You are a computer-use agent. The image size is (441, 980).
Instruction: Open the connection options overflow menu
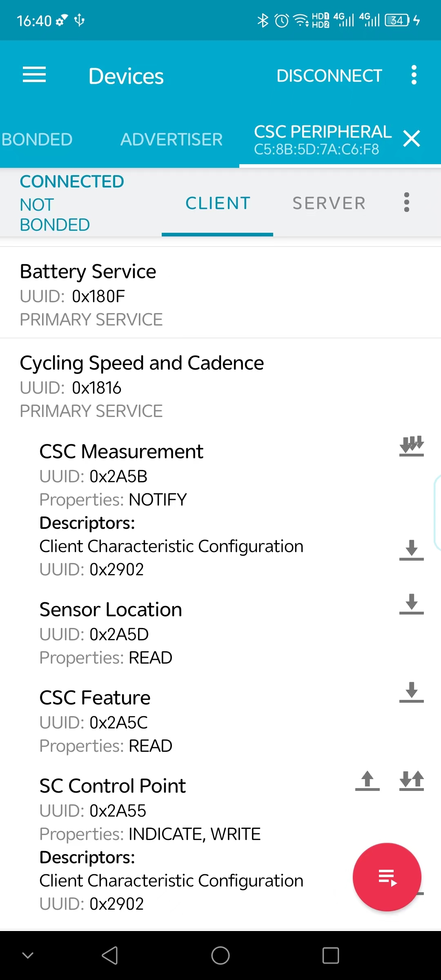click(406, 203)
